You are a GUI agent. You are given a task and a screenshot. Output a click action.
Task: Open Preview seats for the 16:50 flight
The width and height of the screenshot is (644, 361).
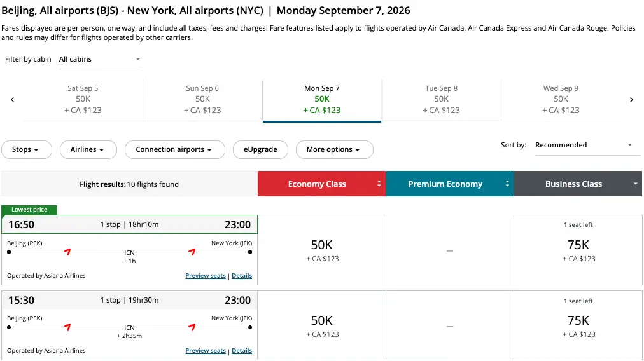tap(205, 276)
